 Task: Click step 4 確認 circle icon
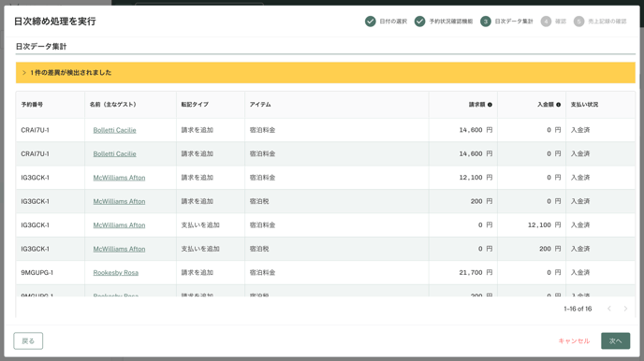[x=546, y=22]
